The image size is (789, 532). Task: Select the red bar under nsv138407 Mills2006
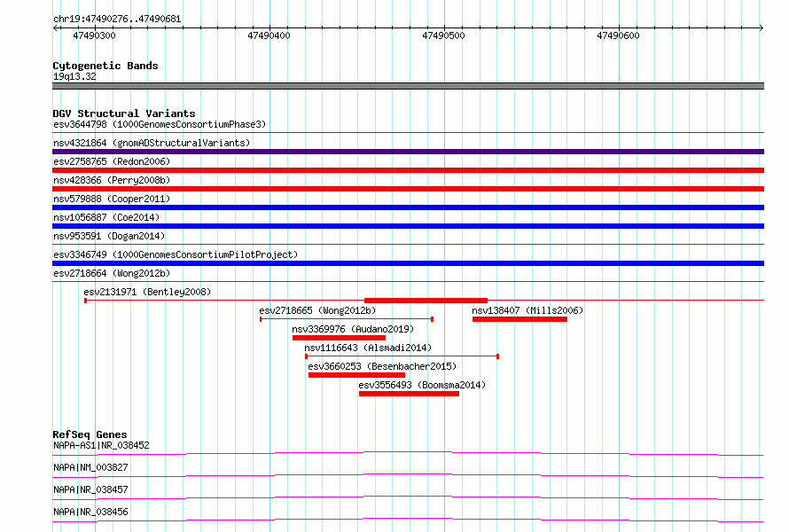point(519,319)
